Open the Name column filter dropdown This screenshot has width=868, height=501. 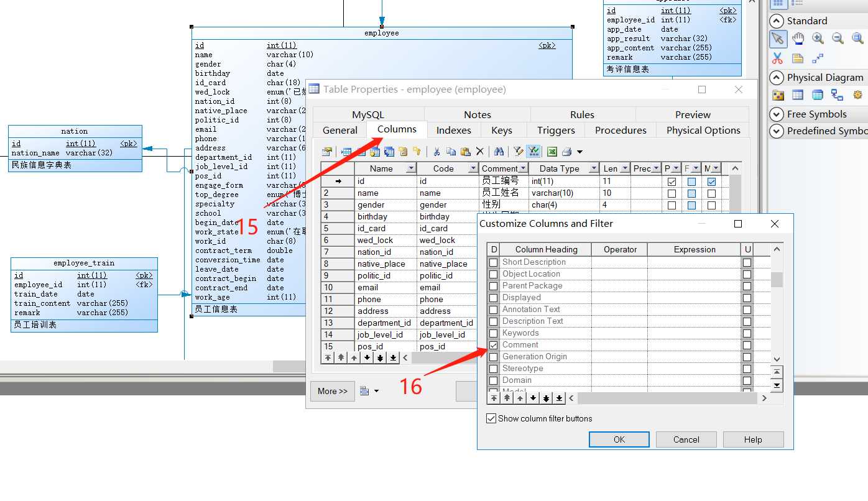tap(411, 168)
